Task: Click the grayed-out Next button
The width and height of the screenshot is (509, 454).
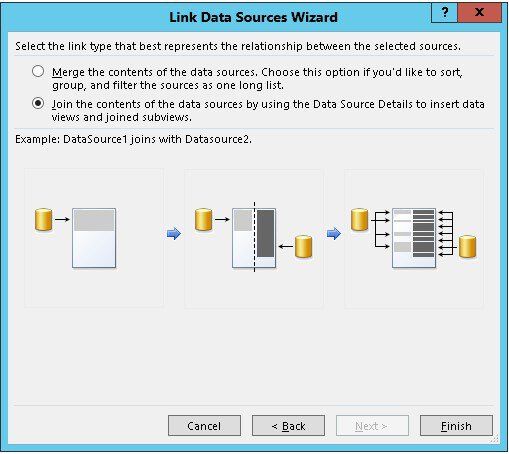Action: (x=372, y=426)
